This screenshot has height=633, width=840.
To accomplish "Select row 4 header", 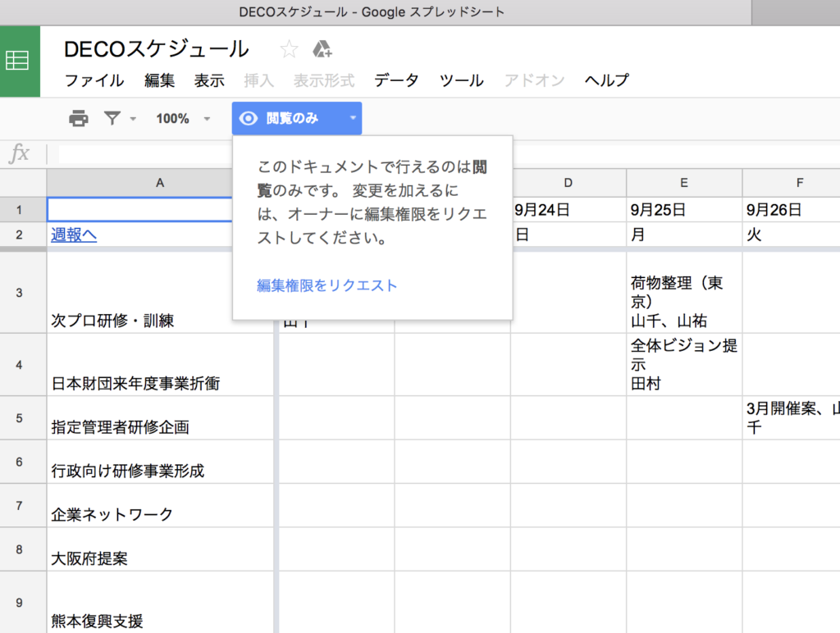I will (23, 365).
